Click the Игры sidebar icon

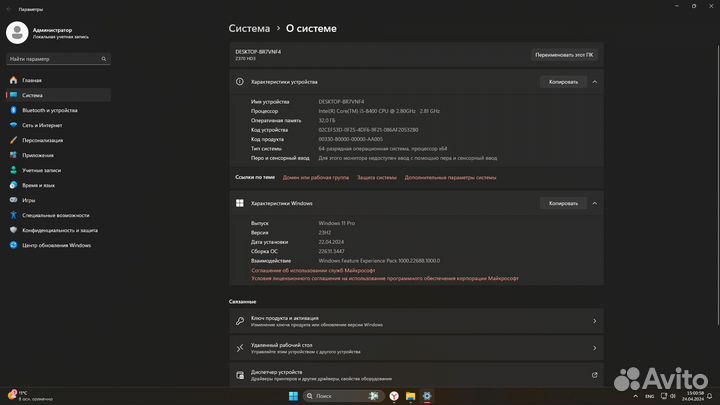(14, 200)
